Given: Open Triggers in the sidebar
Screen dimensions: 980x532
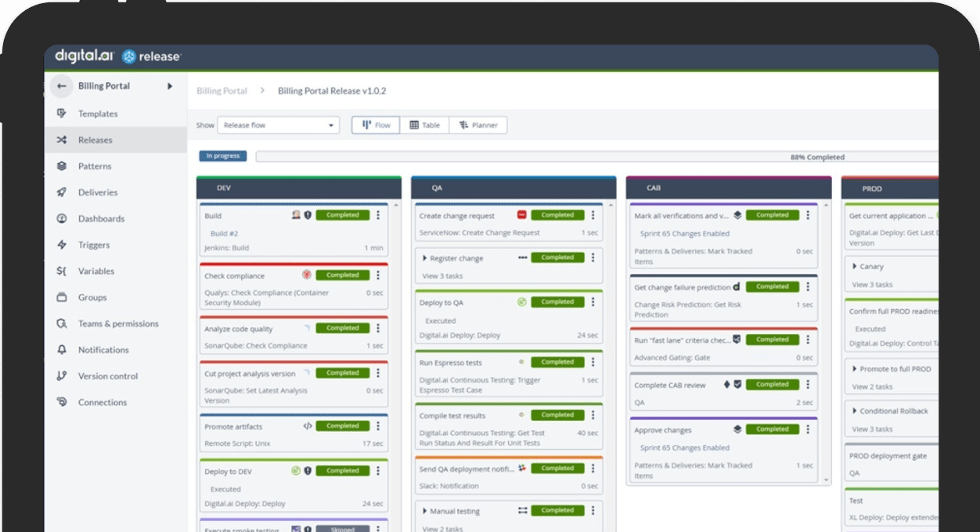Looking at the screenshot, I should coord(94,245).
